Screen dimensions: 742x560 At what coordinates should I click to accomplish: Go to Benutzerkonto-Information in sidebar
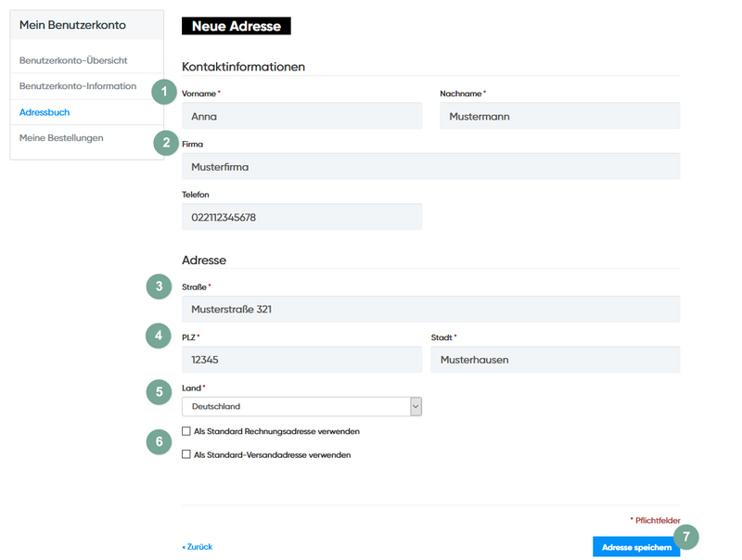click(x=78, y=86)
